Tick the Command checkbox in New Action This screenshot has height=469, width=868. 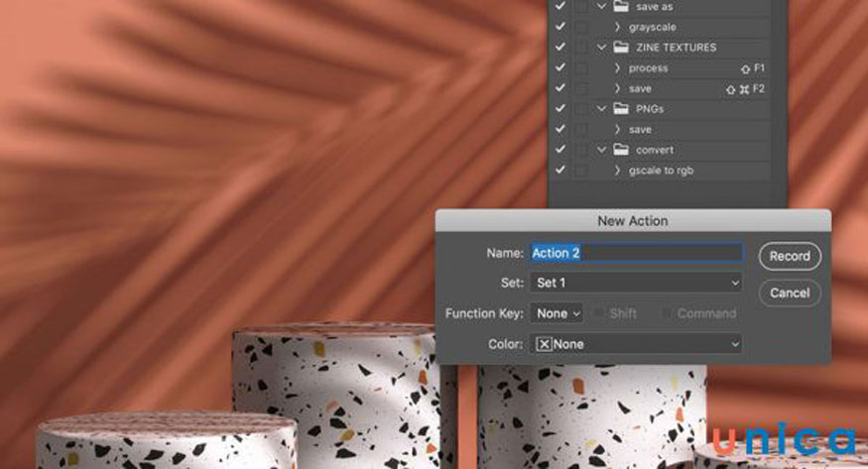pyautogui.click(x=667, y=313)
